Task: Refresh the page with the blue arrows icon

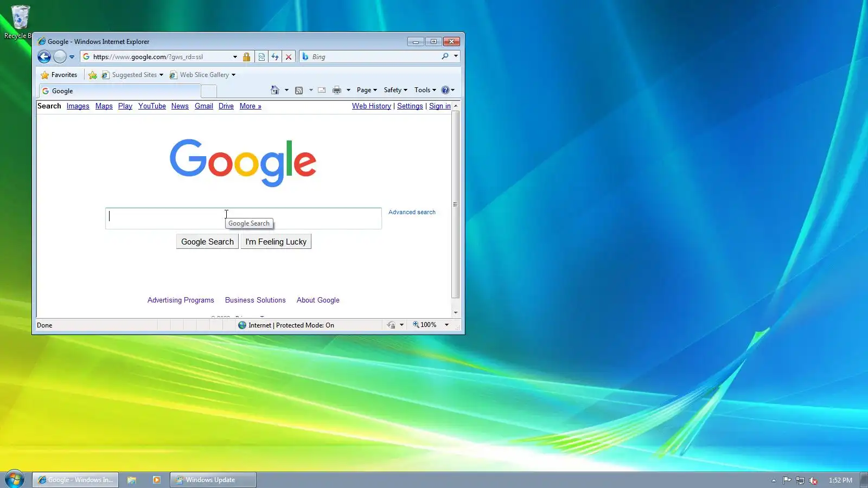Action: tap(275, 56)
